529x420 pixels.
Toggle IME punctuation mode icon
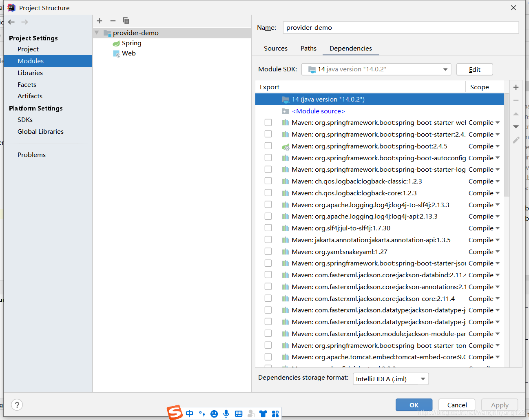(x=202, y=414)
